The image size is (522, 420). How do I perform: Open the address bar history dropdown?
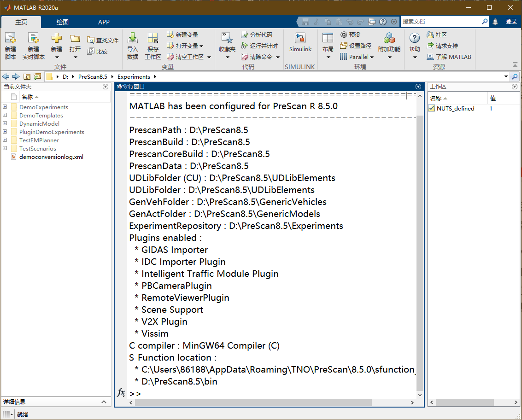coord(506,76)
